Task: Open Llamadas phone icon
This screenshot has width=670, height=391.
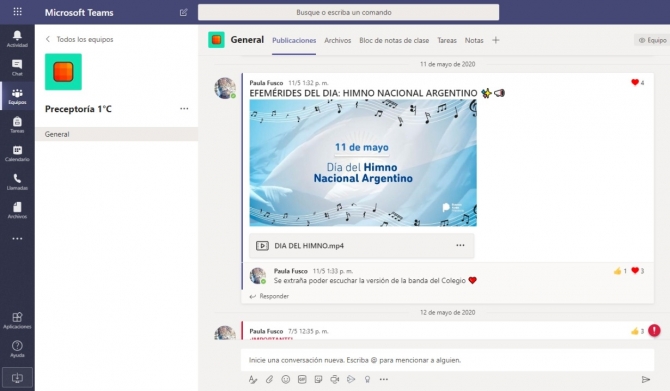Action: tap(17, 182)
